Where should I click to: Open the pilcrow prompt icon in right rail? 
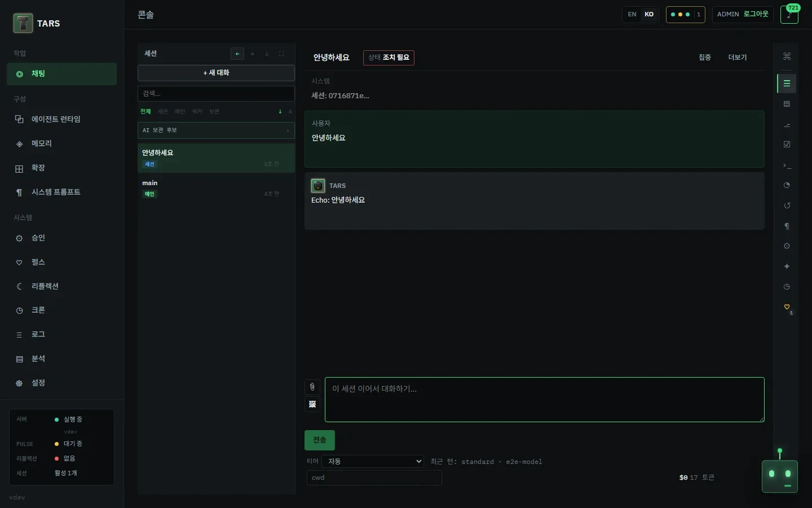[787, 226]
